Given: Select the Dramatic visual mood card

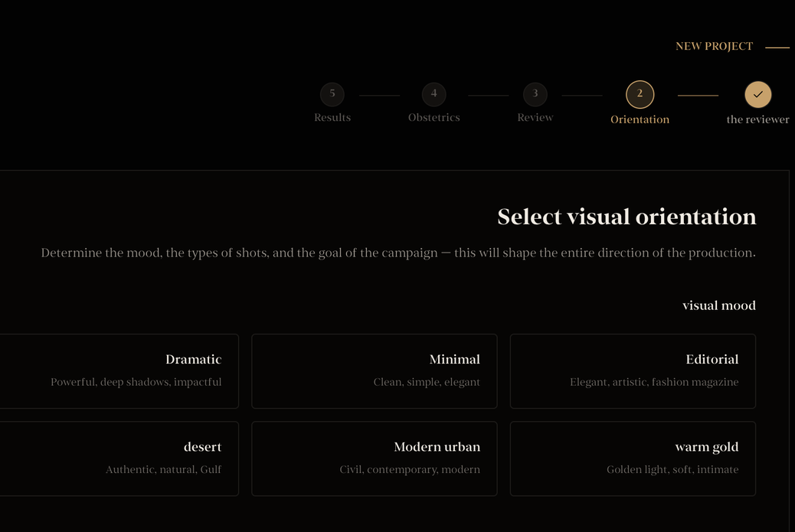Looking at the screenshot, I should click(115, 370).
